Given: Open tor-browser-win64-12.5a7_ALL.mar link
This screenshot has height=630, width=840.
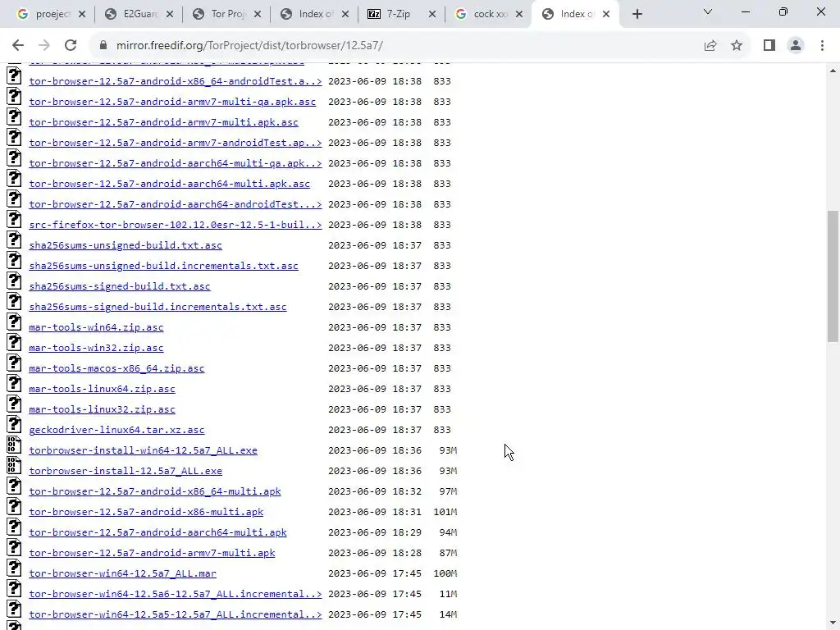Looking at the screenshot, I should (123, 573).
